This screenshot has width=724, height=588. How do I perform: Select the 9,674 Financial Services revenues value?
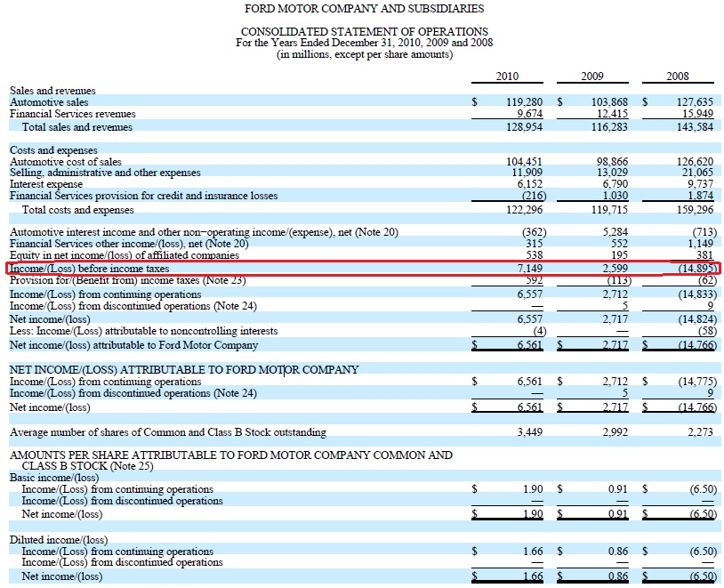click(529, 113)
